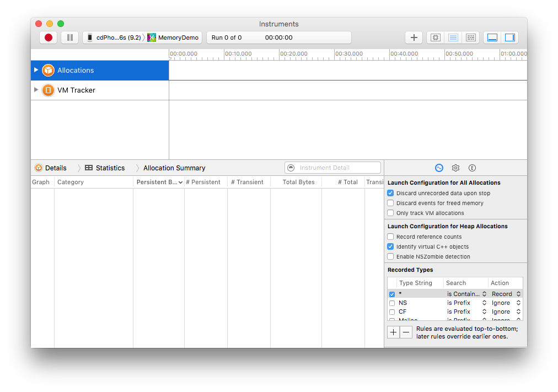558x392 pixels.
Task: Add a recorded type rule with plus
Action: 393,332
